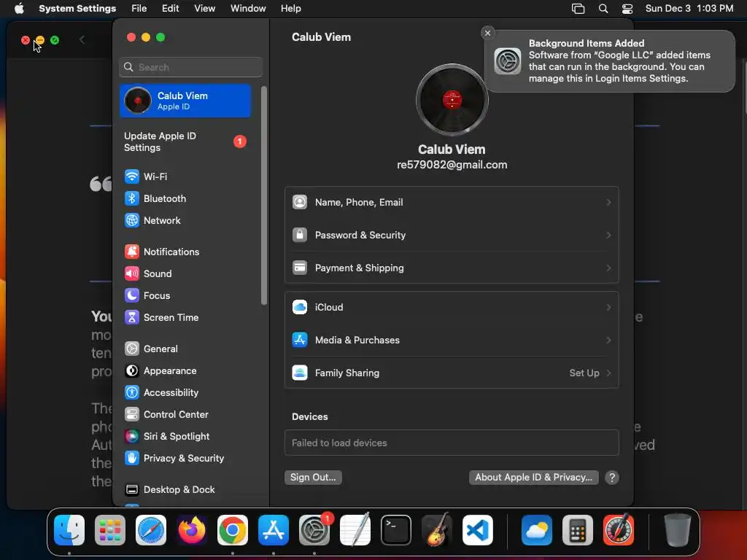
Task: Open About Apple ID & Privacy
Action: click(x=533, y=478)
